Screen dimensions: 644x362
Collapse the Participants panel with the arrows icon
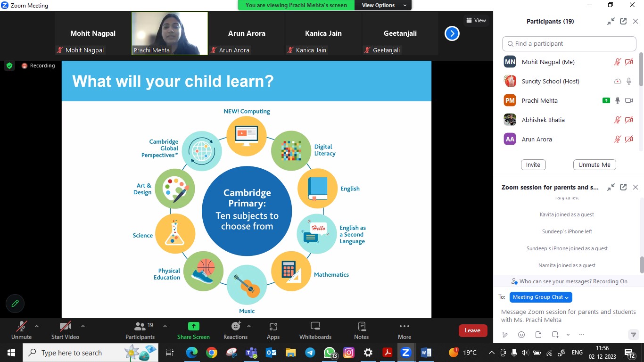(x=611, y=21)
